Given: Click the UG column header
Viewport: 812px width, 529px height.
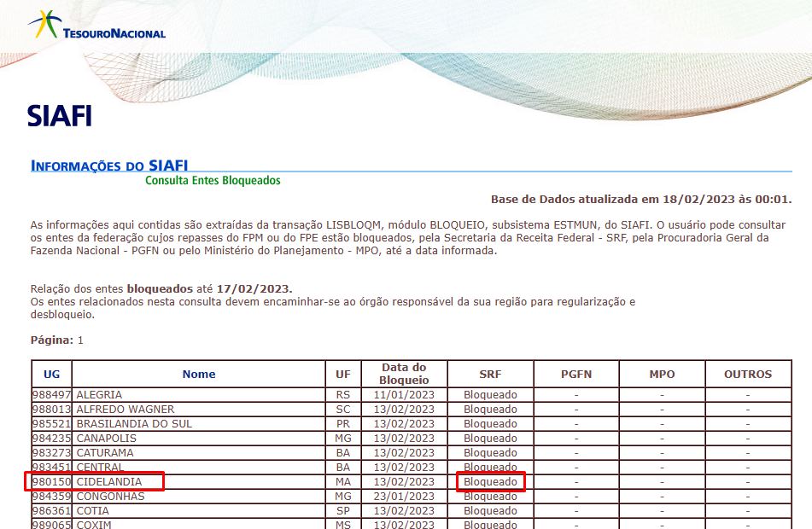Looking at the screenshot, I should (x=51, y=374).
